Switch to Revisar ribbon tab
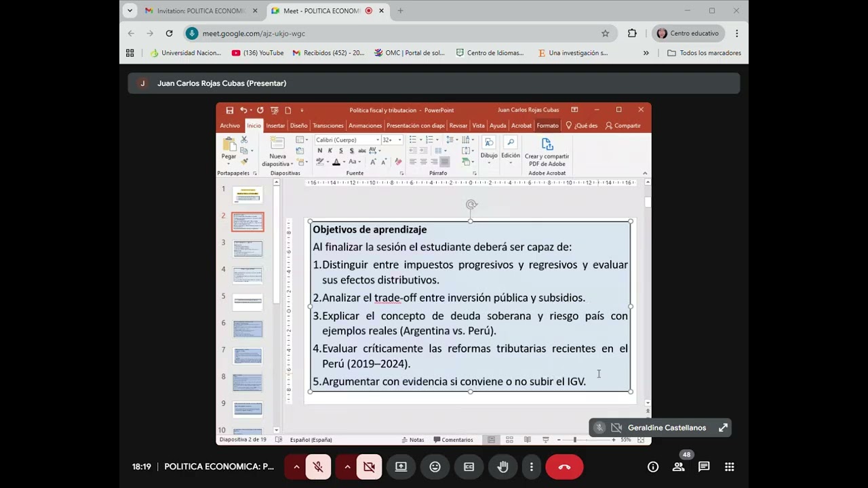The image size is (868, 488). 458,125
